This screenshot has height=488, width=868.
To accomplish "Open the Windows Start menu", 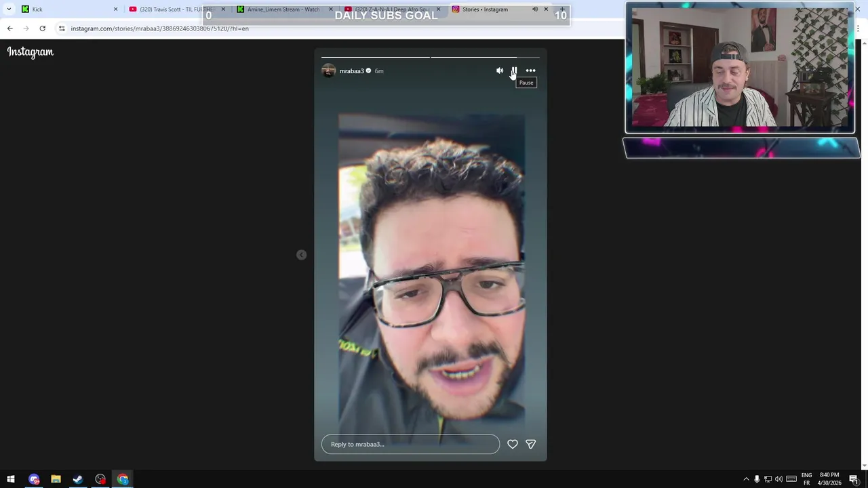I will pyautogui.click(x=11, y=479).
